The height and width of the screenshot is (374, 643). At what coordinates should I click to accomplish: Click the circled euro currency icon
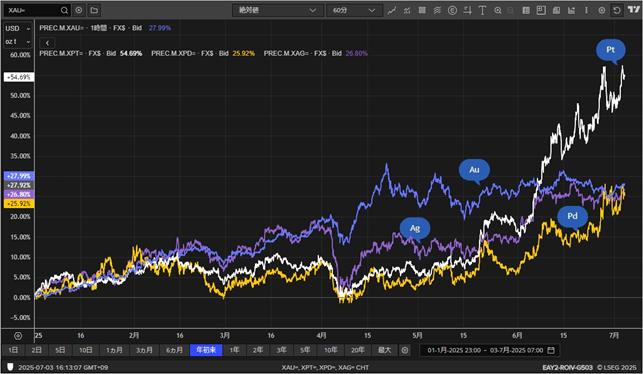[x=452, y=11]
